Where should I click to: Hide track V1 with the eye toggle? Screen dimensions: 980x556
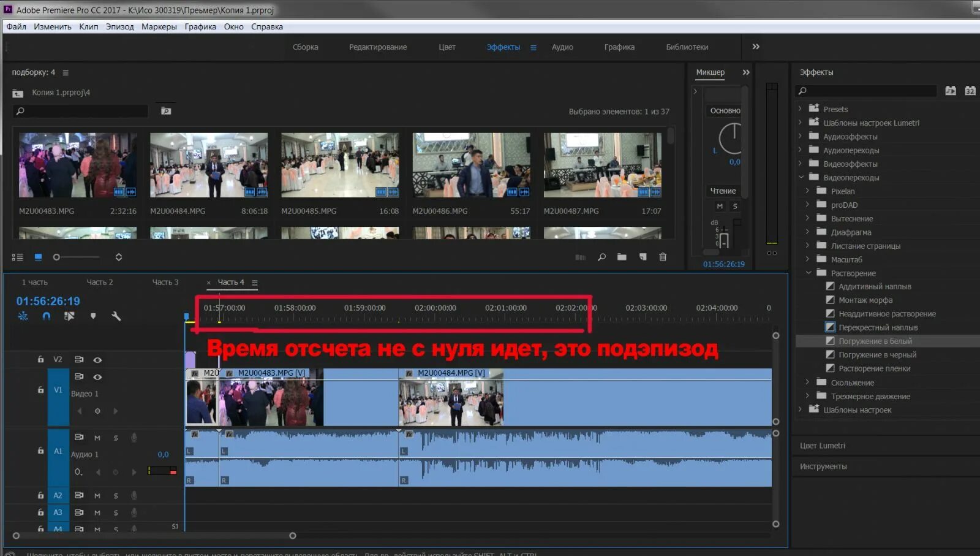(97, 377)
